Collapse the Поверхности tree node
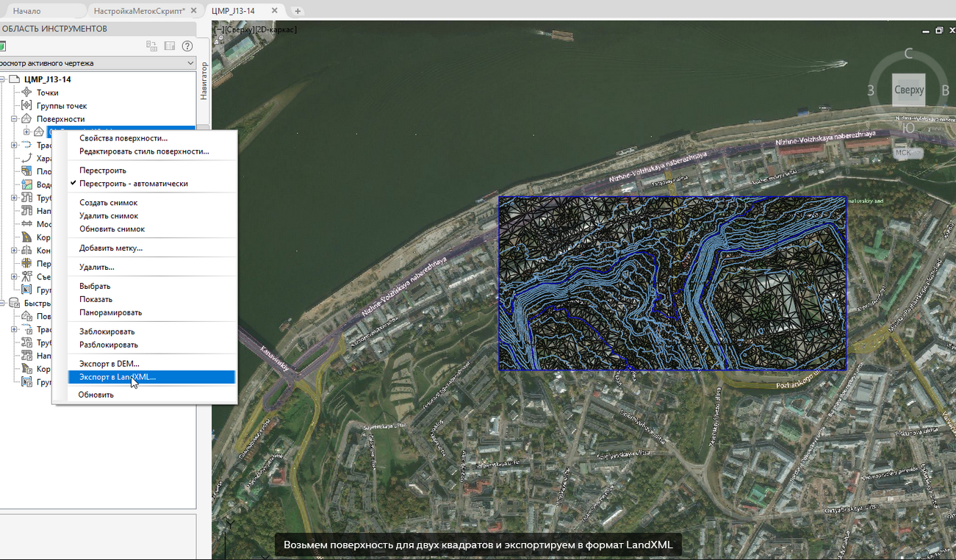 click(x=14, y=119)
